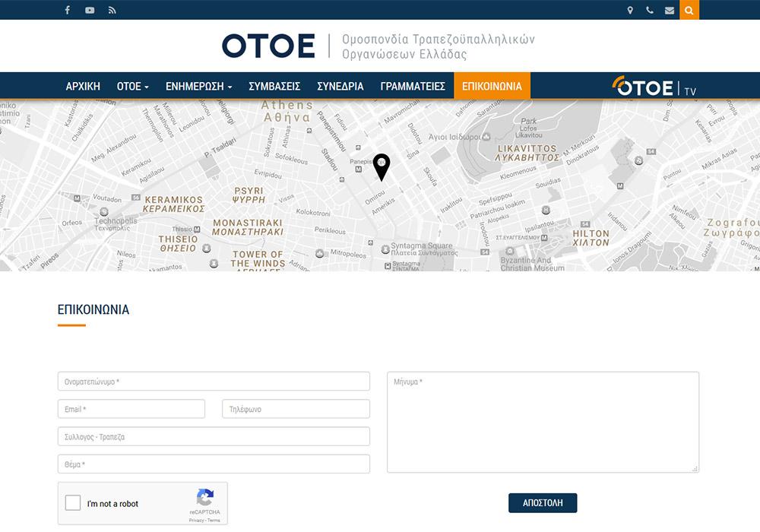The width and height of the screenshot is (760, 532).
Task: Click the LIKAVITTOS label on map
Action: (x=527, y=153)
